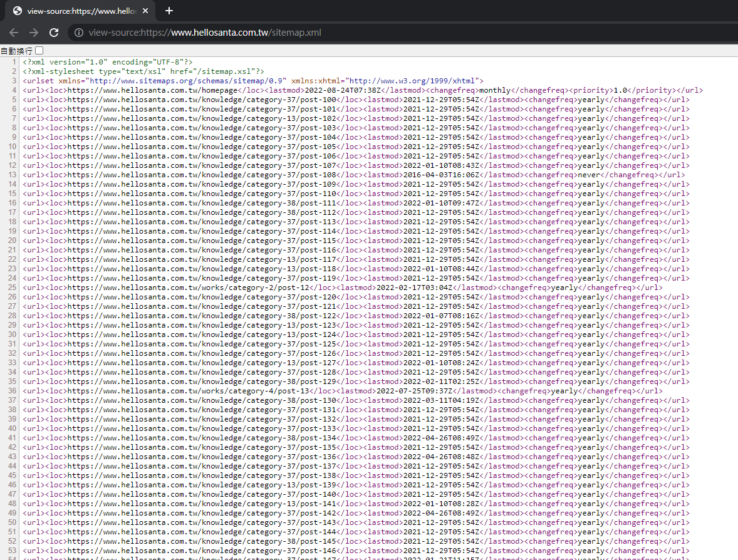Click lastmod 2022-01-07T08:16Z value

(442, 316)
